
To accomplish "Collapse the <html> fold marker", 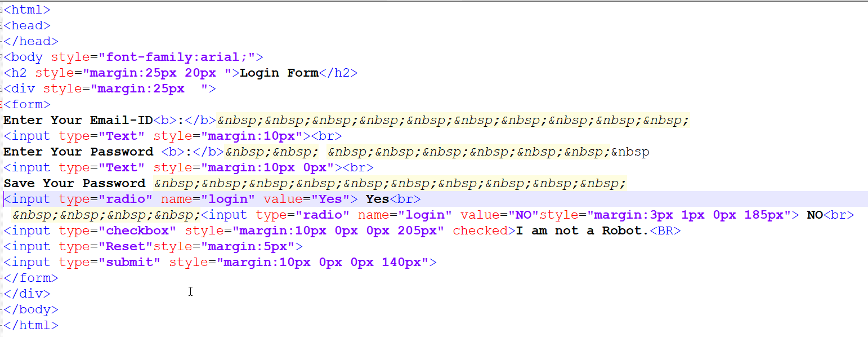I will click(x=2, y=10).
